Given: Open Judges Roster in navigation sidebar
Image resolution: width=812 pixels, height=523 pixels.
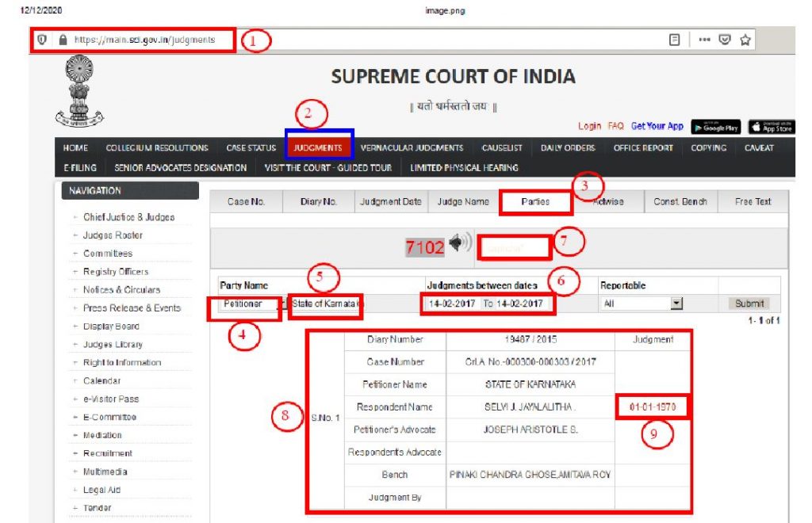Looking at the screenshot, I should (113, 235).
